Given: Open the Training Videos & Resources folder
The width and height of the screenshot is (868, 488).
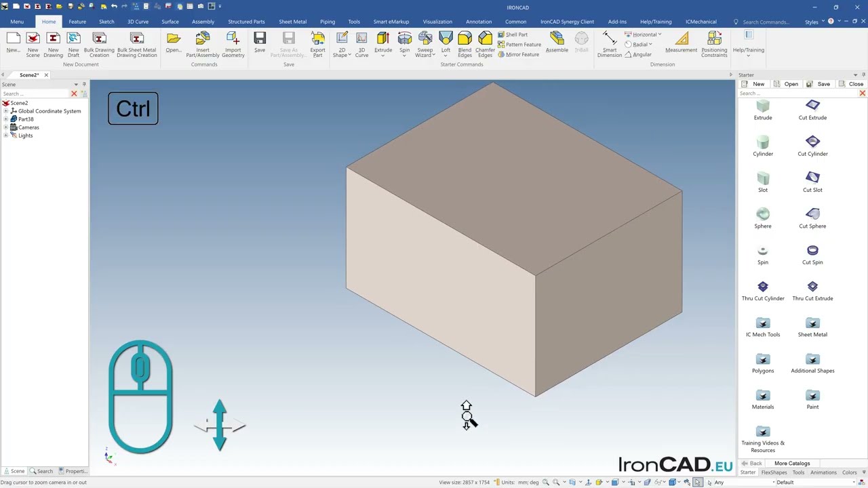Looking at the screenshot, I should (763, 439).
